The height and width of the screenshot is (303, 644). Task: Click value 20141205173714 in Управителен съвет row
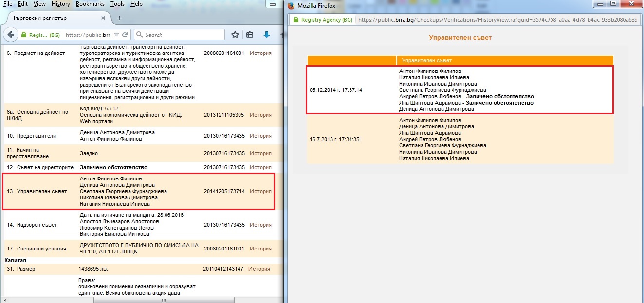224,191
